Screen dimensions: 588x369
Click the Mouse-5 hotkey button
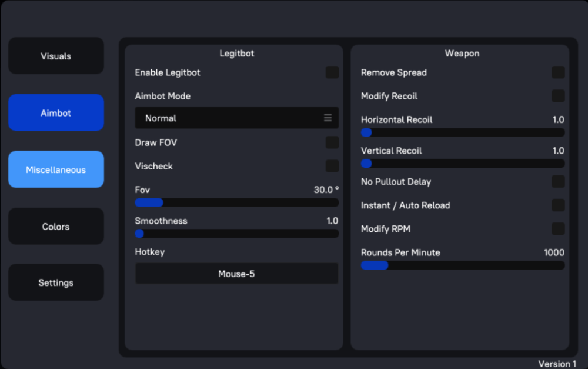pyautogui.click(x=236, y=274)
